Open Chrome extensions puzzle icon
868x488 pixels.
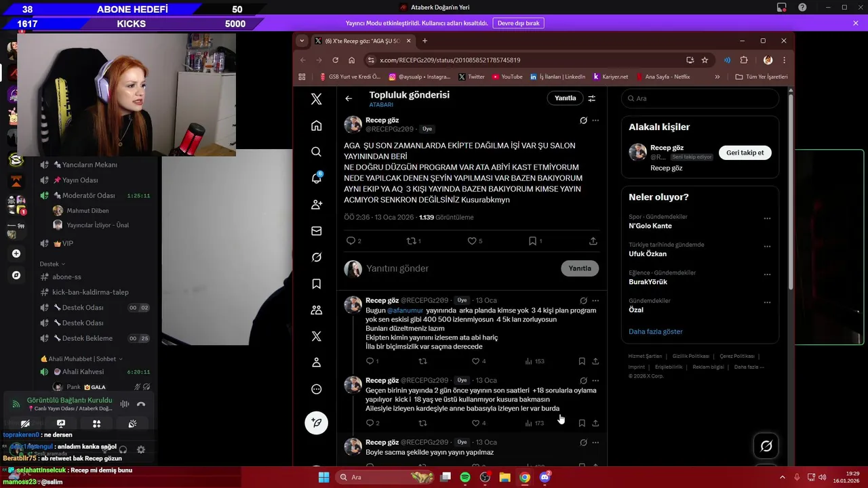pos(744,60)
